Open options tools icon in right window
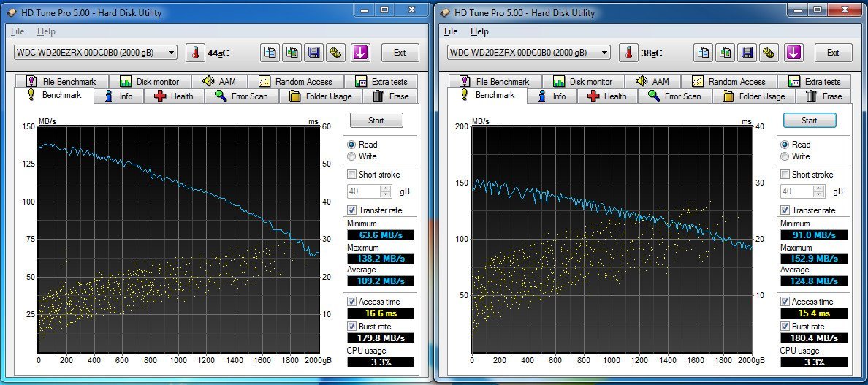868x385 pixels. [769, 53]
